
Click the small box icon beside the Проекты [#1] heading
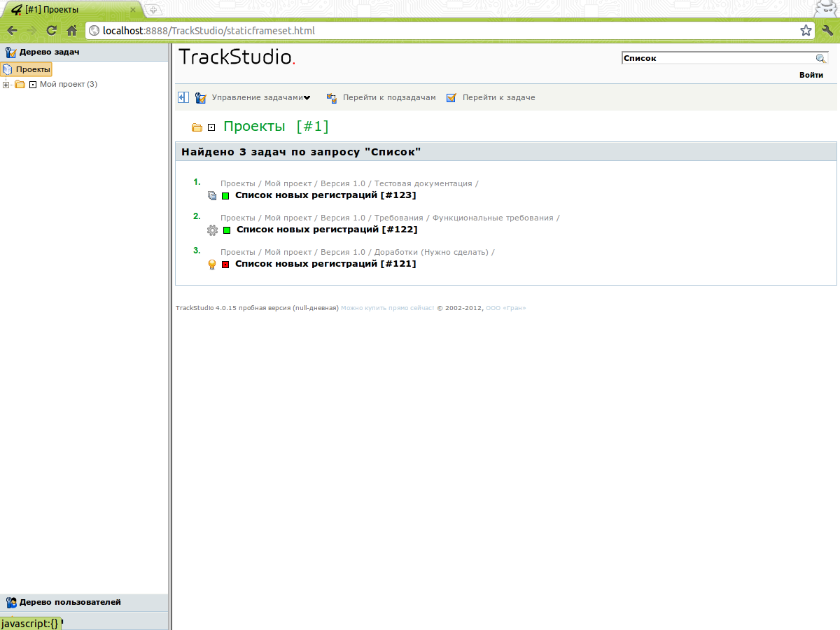211,127
